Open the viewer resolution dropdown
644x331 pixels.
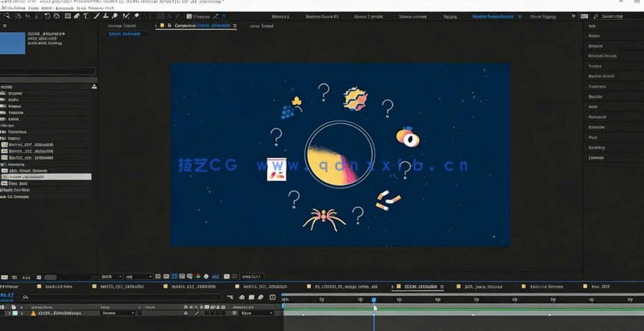coord(139,277)
